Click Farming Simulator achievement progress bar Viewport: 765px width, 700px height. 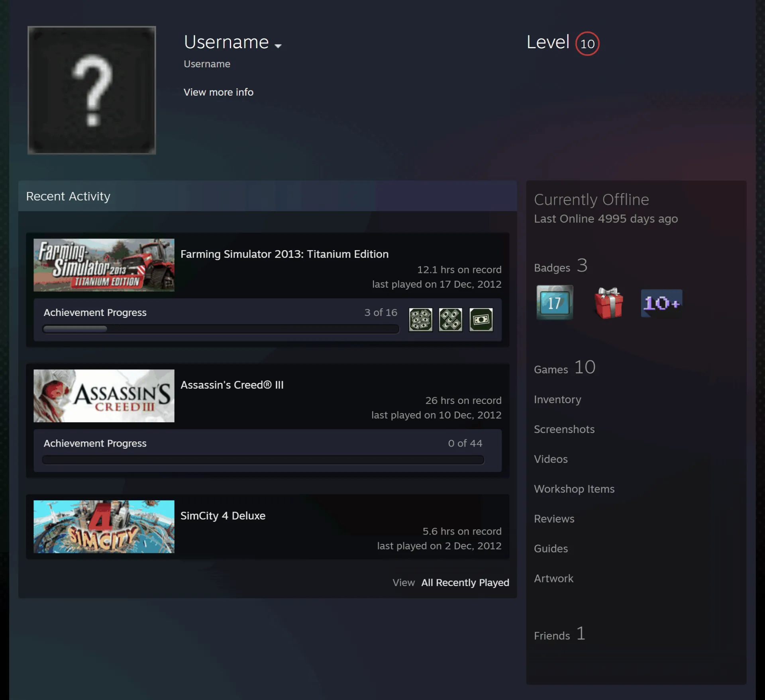point(221,329)
